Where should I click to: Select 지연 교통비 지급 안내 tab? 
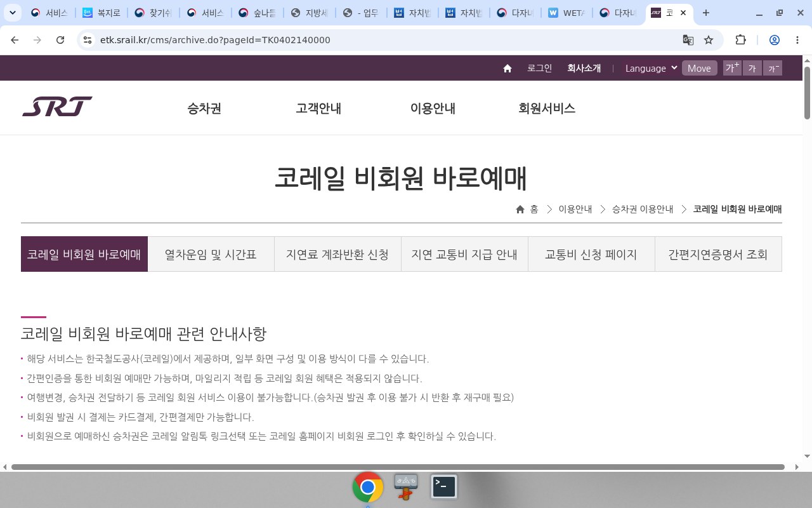[464, 254]
